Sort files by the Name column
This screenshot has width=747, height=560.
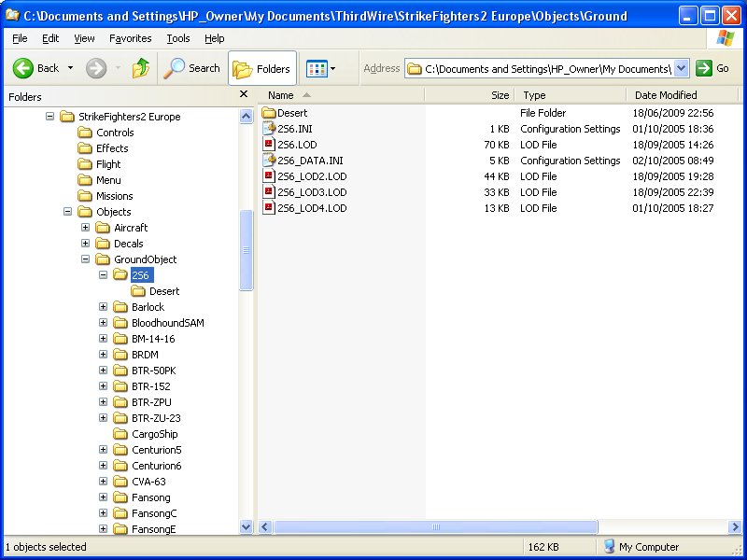coord(341,95)
